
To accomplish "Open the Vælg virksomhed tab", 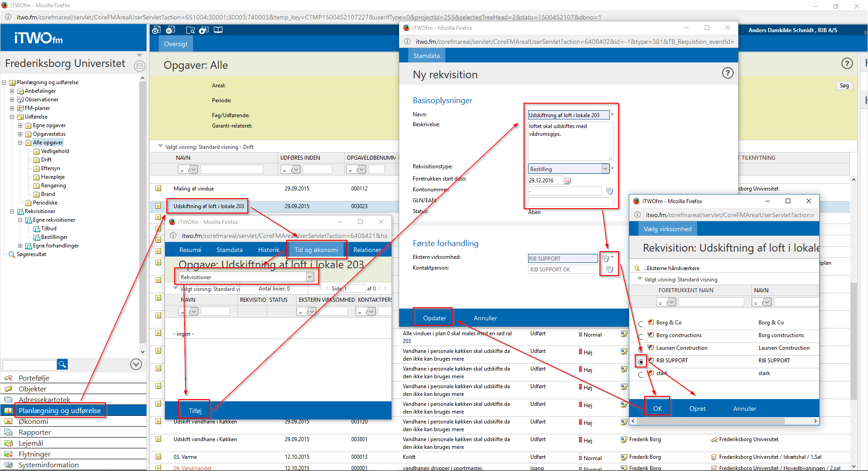I will pos(668,229).
